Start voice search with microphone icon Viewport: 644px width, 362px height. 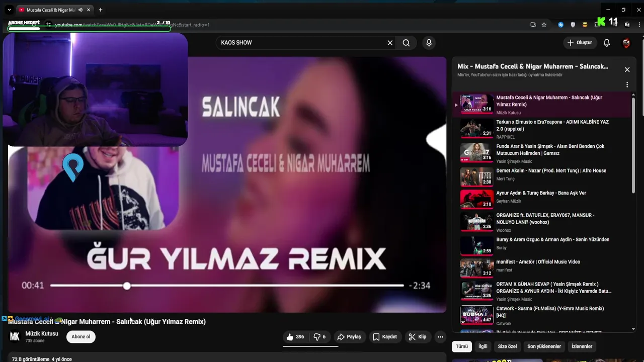coord(429,43)
